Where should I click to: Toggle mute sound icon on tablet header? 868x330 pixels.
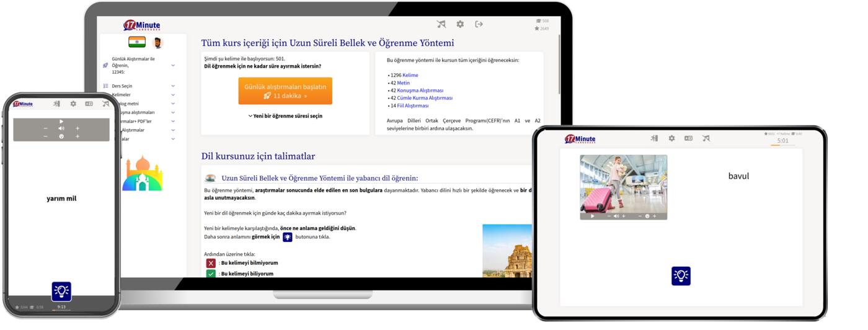point(706,138)
